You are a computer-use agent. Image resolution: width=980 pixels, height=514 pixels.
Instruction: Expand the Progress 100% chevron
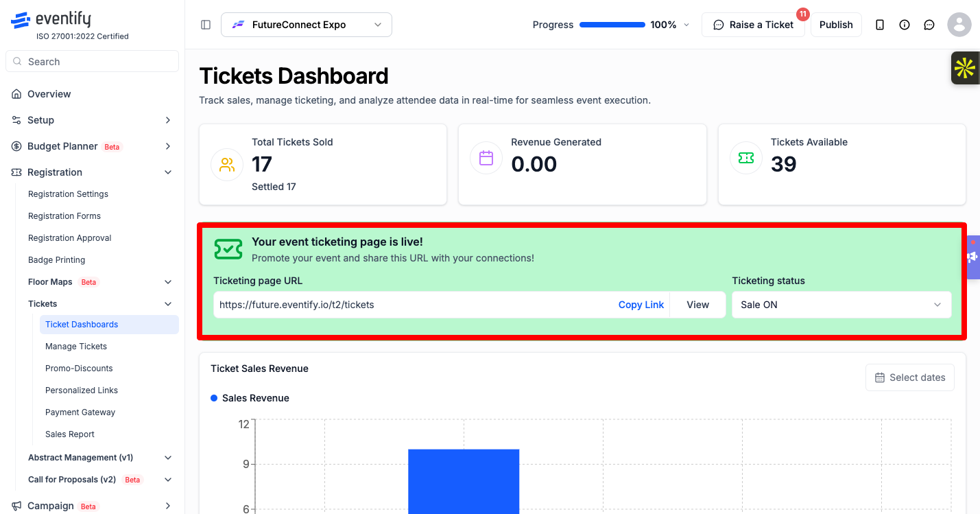click(x=686, y=25)
